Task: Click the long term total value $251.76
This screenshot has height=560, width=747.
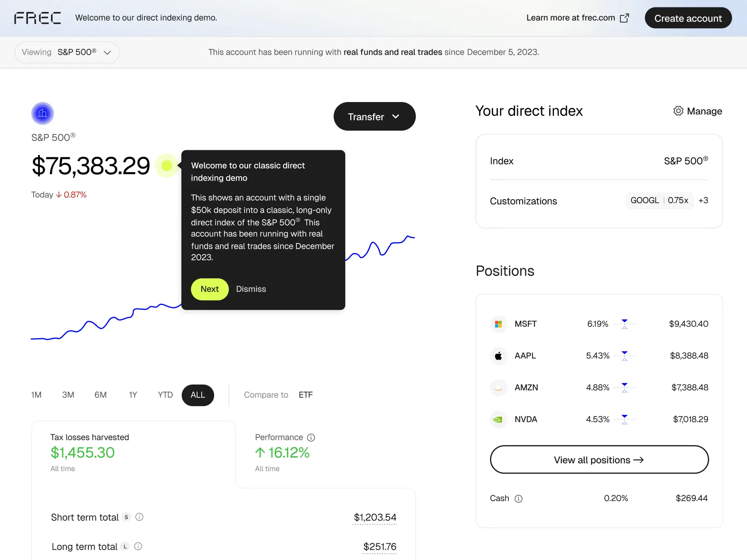Action: tap(380, 547)
